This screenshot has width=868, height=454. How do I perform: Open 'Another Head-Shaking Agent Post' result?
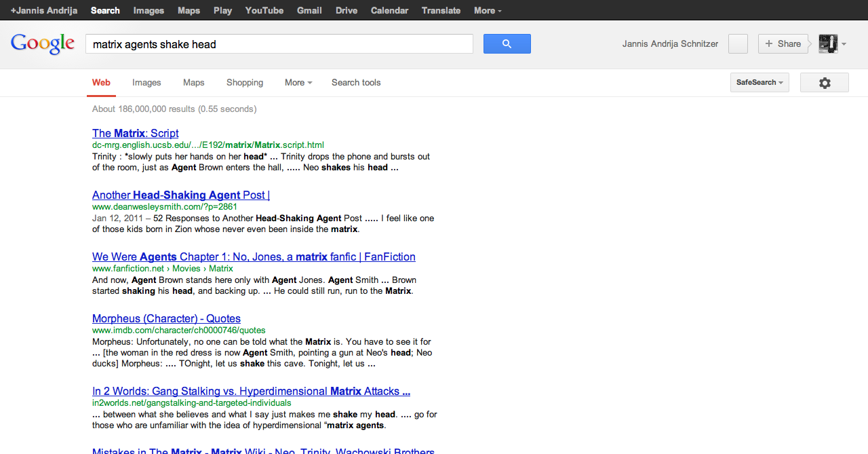(181, 195)
